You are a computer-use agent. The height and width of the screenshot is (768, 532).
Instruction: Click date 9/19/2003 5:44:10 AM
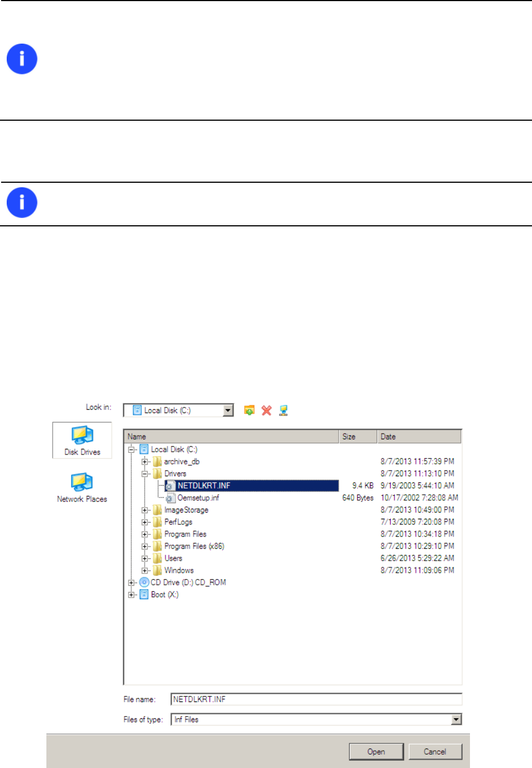pos(417,486)
